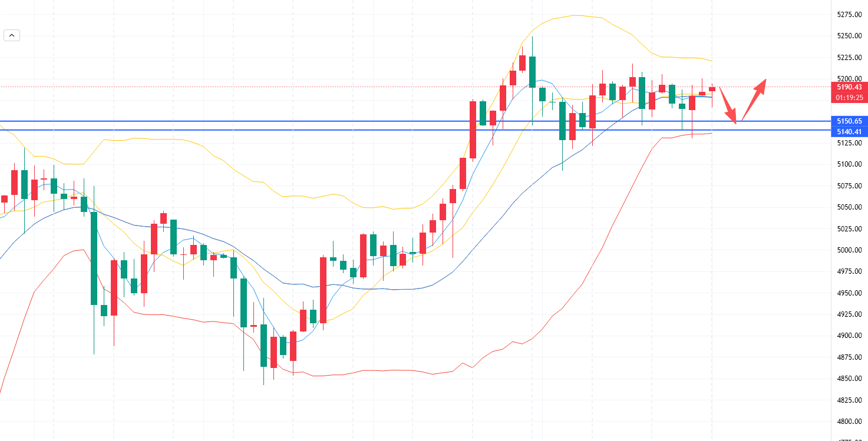Click the dotted current price line
The width and height of the screenshot is (868, 441).
(354, 87)
